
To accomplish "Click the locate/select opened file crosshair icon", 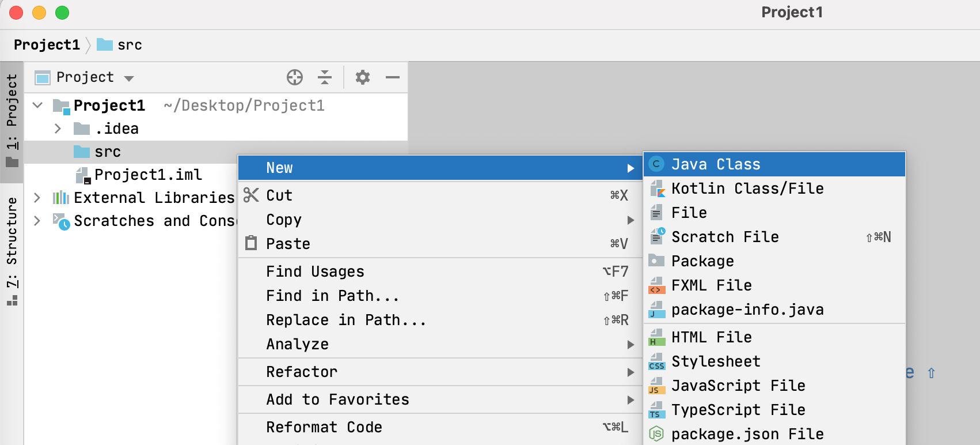I will (295, 77).
